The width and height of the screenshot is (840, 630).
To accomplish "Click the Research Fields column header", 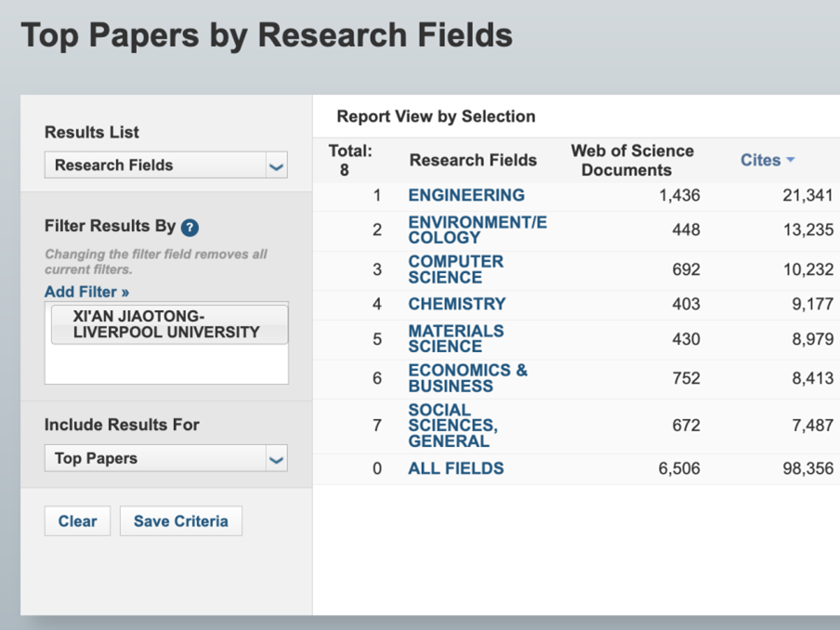I will (473, 160).
